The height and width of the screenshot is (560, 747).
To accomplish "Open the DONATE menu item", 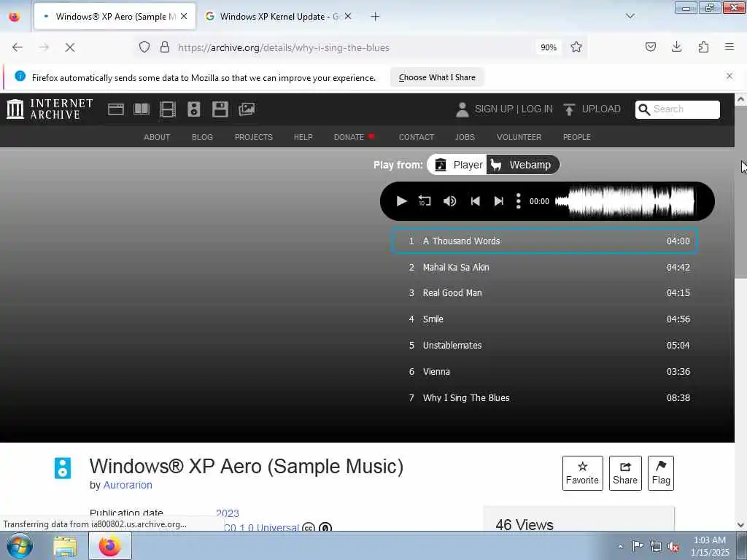I will click(354, 137).
